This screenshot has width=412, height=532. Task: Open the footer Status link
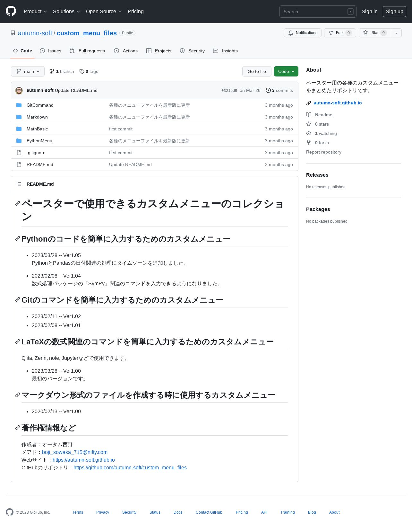(x=155, y=512)
